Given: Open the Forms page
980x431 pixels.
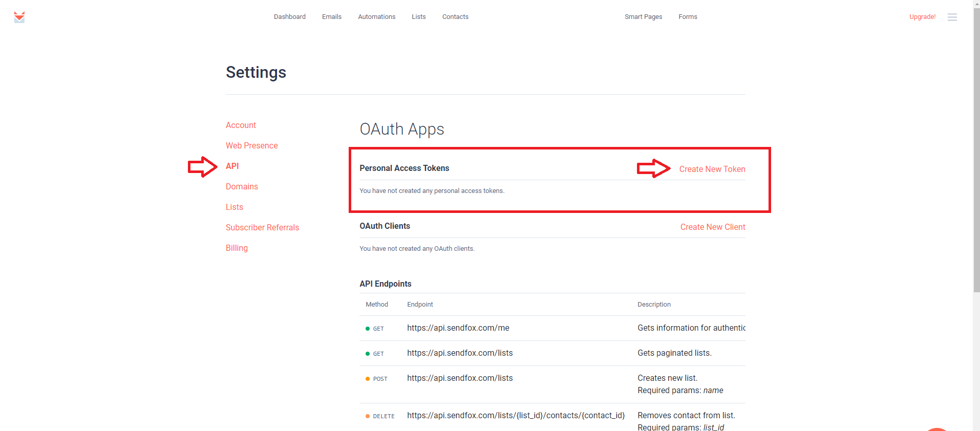Looking at the screenshot, I should click(x=688, y=17).
